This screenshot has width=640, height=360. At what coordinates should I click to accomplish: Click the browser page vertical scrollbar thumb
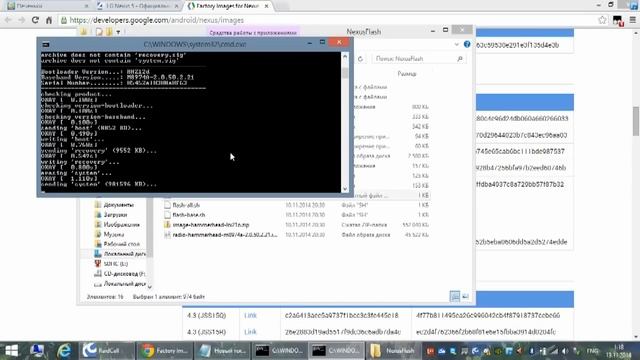click(636, 121)
